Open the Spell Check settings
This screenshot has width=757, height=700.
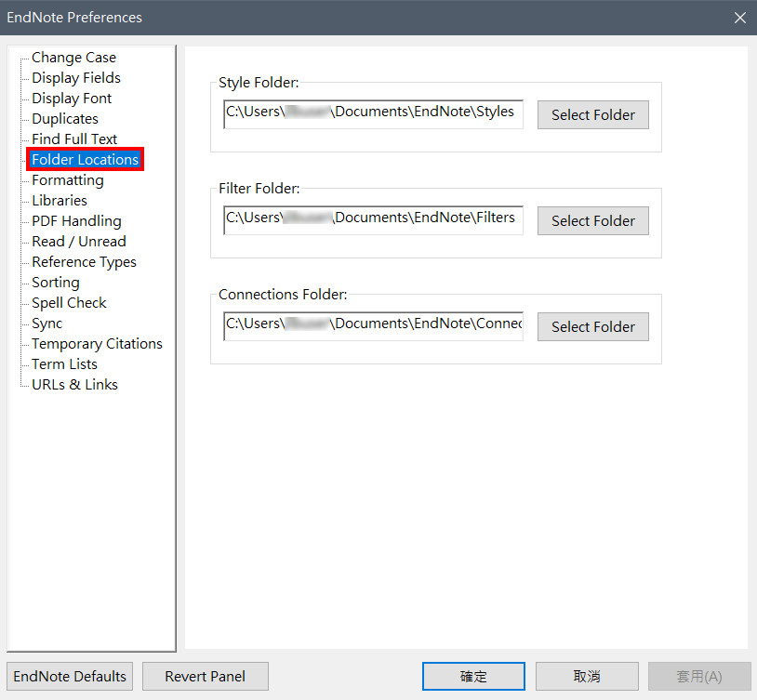click(69, 303)
